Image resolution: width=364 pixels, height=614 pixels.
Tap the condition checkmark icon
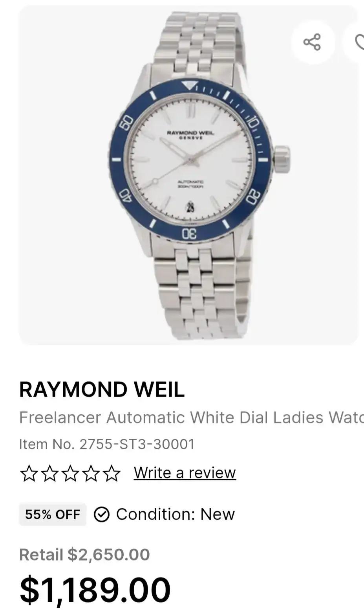(102, 515)
